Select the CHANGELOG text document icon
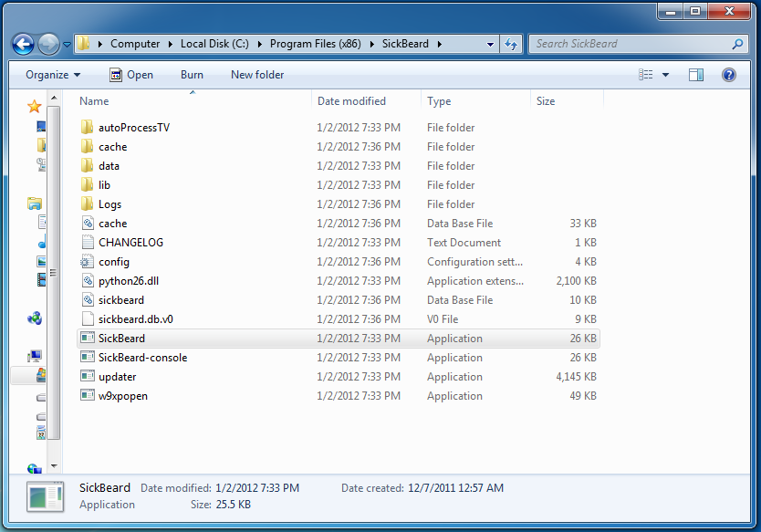 tap(88, 242)
